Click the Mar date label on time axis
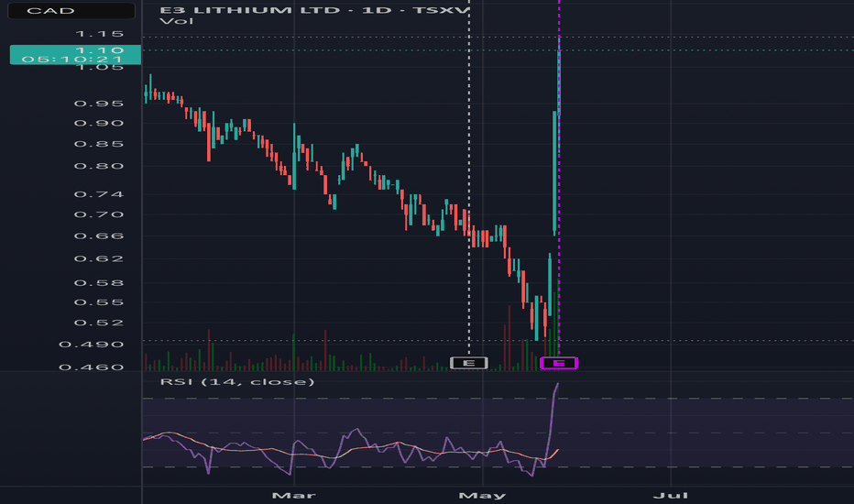Viewport: 854px width, 504px height. [293, 495]
